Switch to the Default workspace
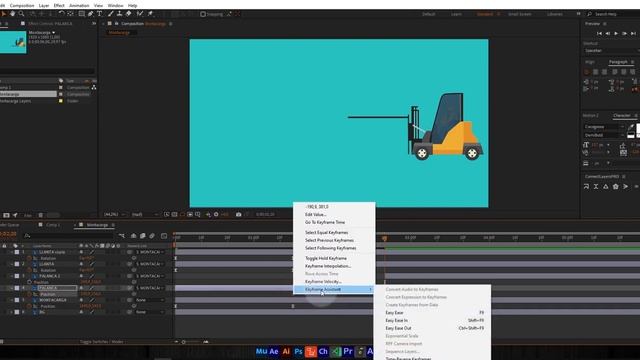The image size is (640, 360). tap(429, 14)
